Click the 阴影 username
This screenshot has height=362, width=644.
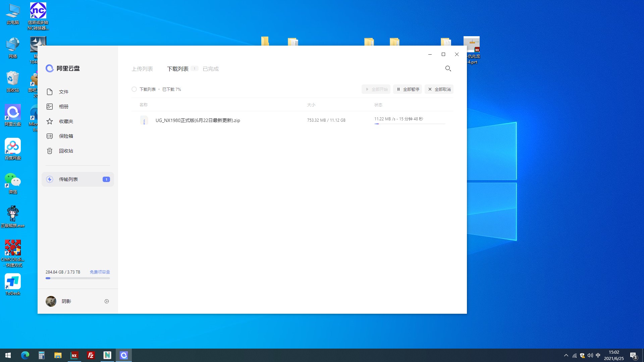point(66,301)
